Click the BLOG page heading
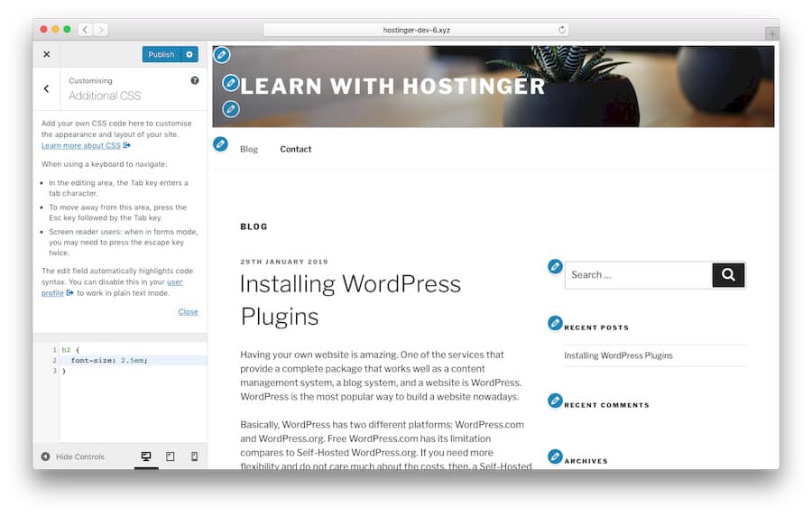This screenshot has height=516, width=812. (x=254, y=226)
